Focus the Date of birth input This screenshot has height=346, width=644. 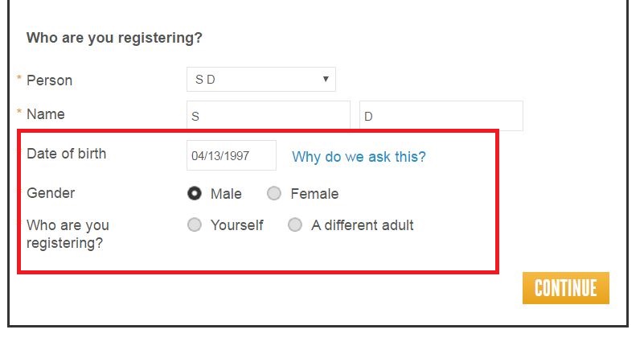231,156
